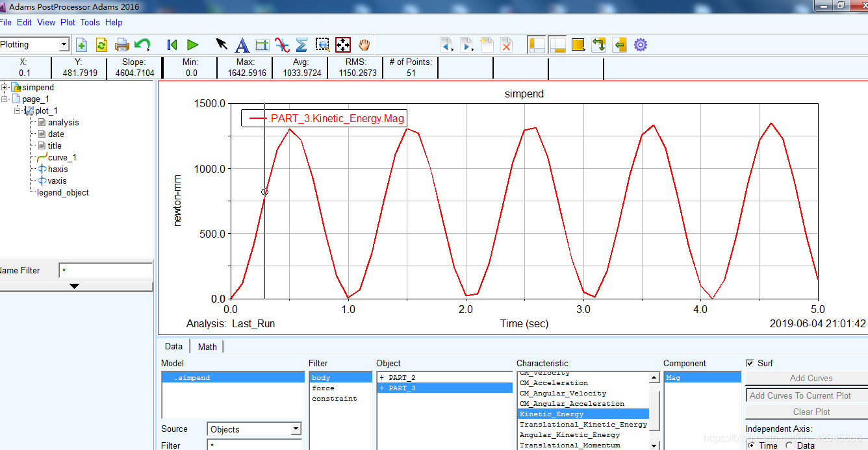Image resolution: width=868 pixels, height=450 pixels.
Task: Expand the simpend tree node
Action: (x=5, y=87)
